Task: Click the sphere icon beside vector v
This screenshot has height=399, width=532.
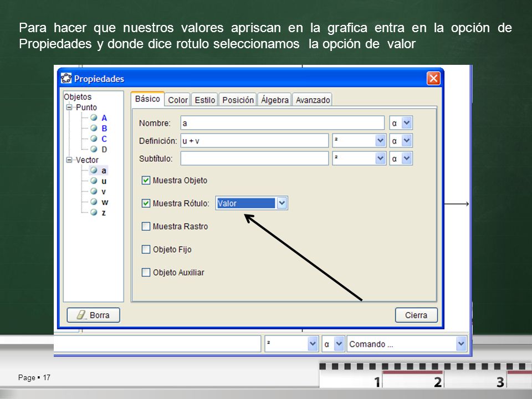Action: pos(94,191)
